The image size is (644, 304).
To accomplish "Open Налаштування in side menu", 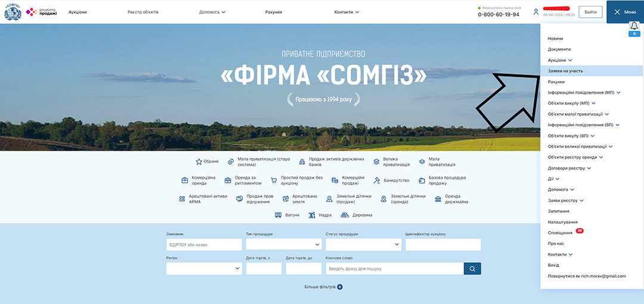I will tap(563, 222).
